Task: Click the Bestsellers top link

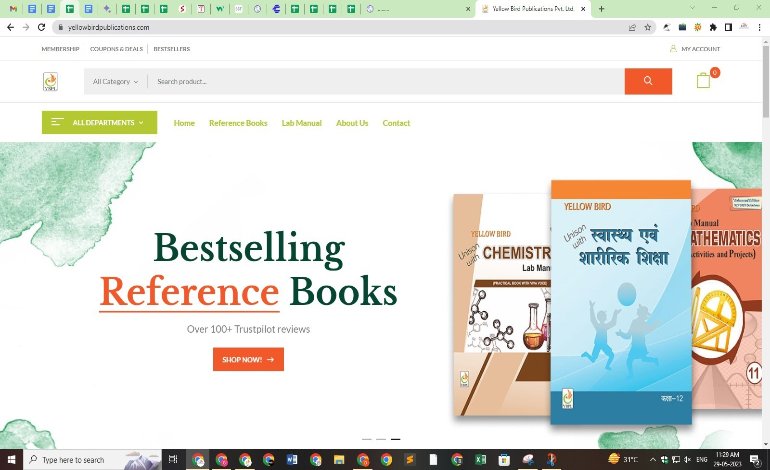Action: point(172,49)
